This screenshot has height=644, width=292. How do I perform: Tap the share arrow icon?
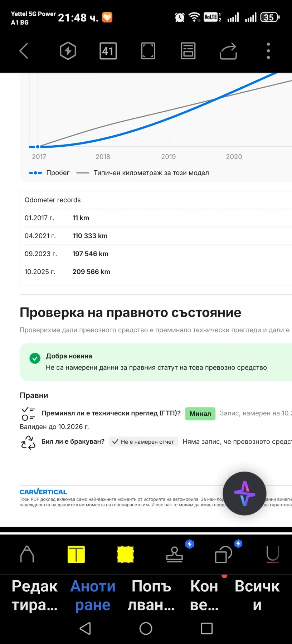point(228,51)
